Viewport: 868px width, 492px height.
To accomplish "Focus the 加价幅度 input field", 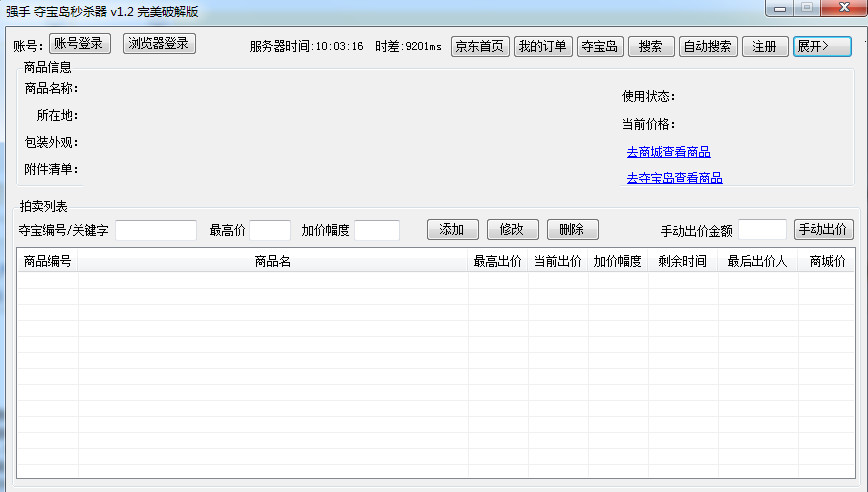I will point(377,230).
